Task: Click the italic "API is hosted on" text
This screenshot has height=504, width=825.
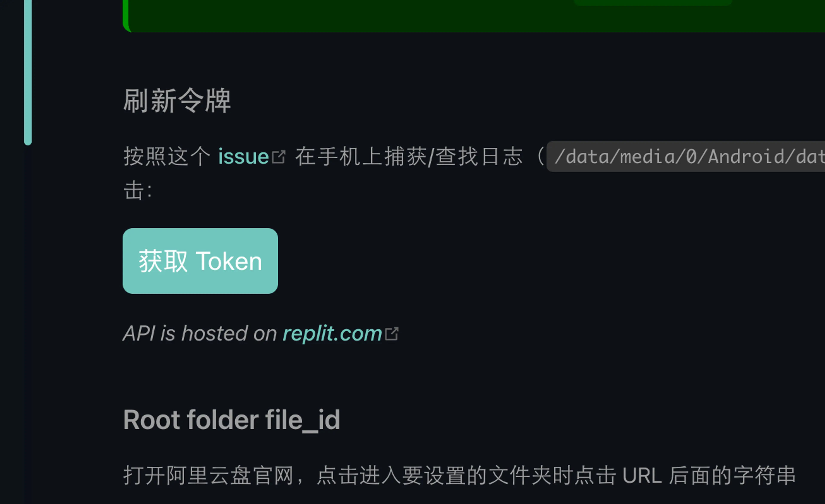Action: point(200,333)
